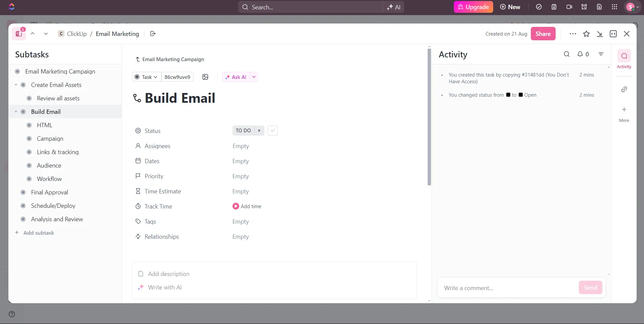
Task: Open the reminders alarm clock icon
Action: [584, 7]
